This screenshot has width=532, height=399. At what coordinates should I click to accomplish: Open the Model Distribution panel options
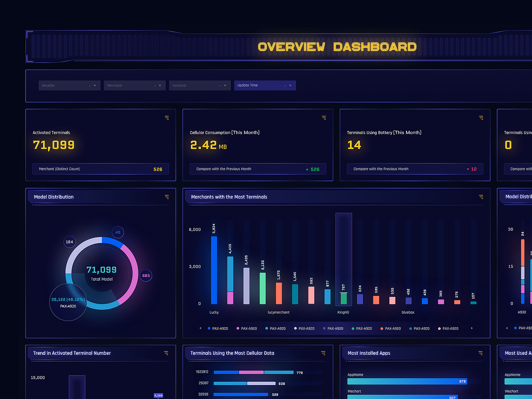(x=167, y=197)
